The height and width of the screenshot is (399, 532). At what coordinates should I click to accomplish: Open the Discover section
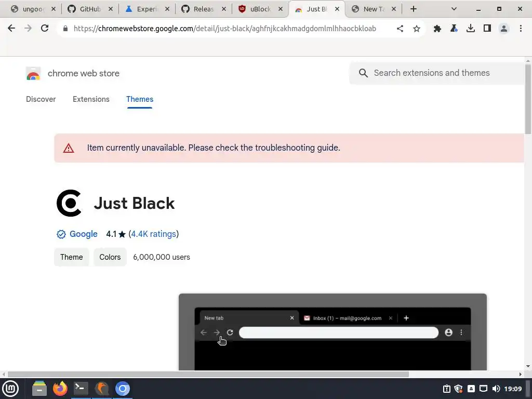coord(41,99)
